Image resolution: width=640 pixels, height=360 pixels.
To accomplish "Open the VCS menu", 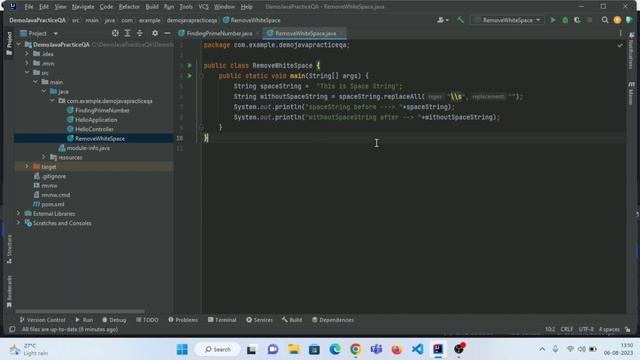I will (203, 7).
